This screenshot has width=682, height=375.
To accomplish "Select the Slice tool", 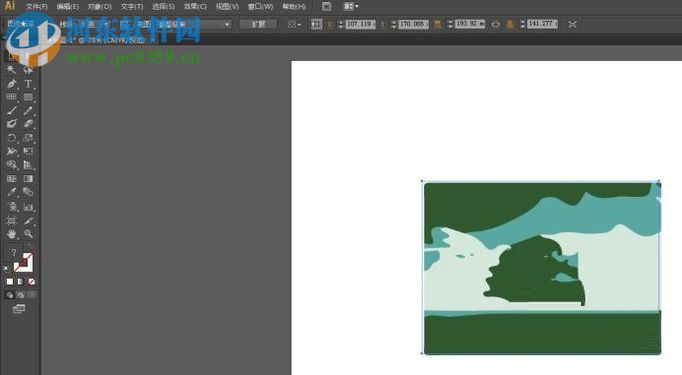I will tap(28, 221).
